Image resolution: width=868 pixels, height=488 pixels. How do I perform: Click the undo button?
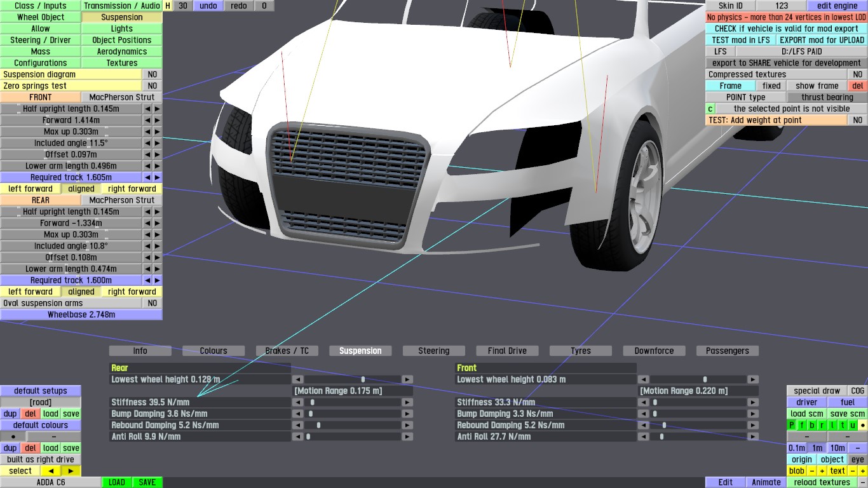[x=208, y=6]
